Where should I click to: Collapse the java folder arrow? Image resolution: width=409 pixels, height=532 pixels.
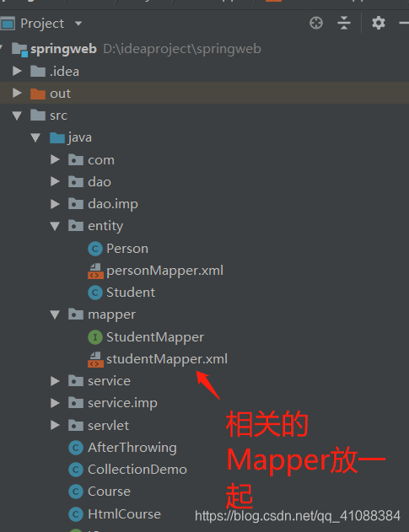(35, 137)
